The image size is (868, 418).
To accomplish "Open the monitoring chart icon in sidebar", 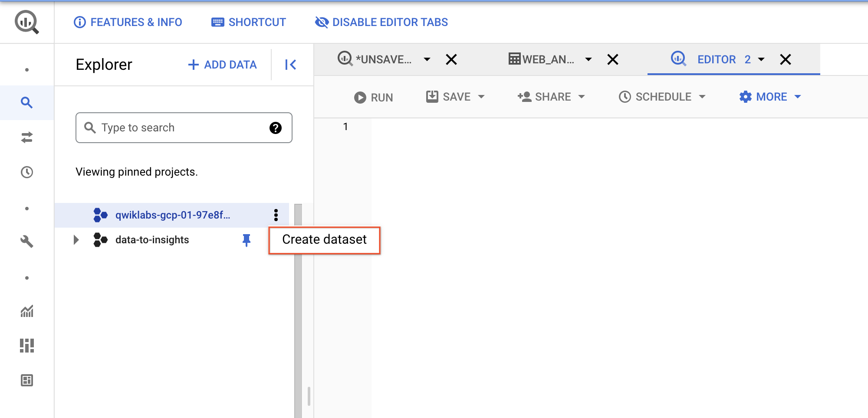I will pos(27,311).
